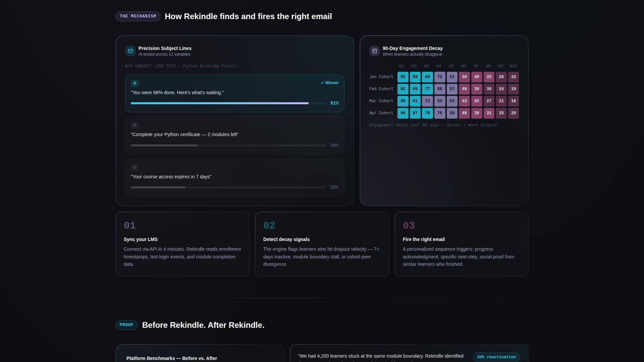The width and height of the screenshot is (644, 362).
Task: Click the Winner checkmark label
Action: pyautogui.click(x=330, y=83)
